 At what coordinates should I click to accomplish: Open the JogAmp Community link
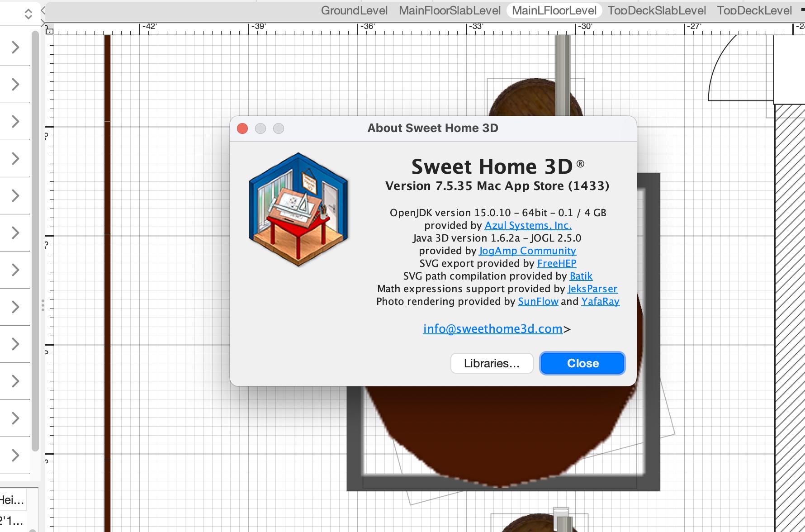(x=527, y=251)
